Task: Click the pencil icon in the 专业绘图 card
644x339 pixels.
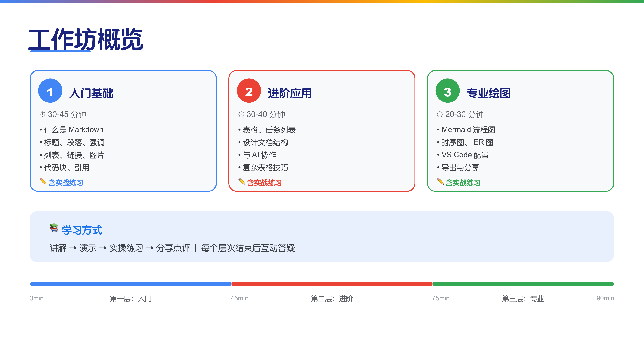Action: pos(440,181)
